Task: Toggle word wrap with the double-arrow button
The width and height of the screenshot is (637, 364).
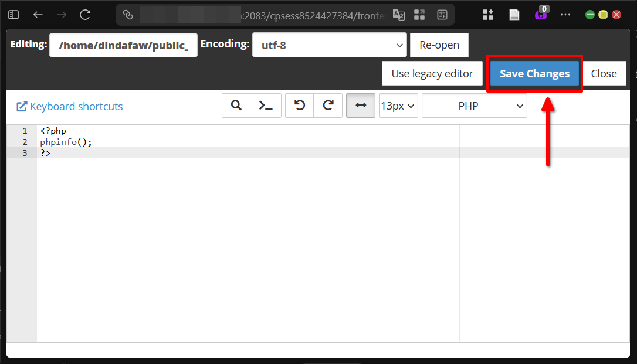Action: 360,106
